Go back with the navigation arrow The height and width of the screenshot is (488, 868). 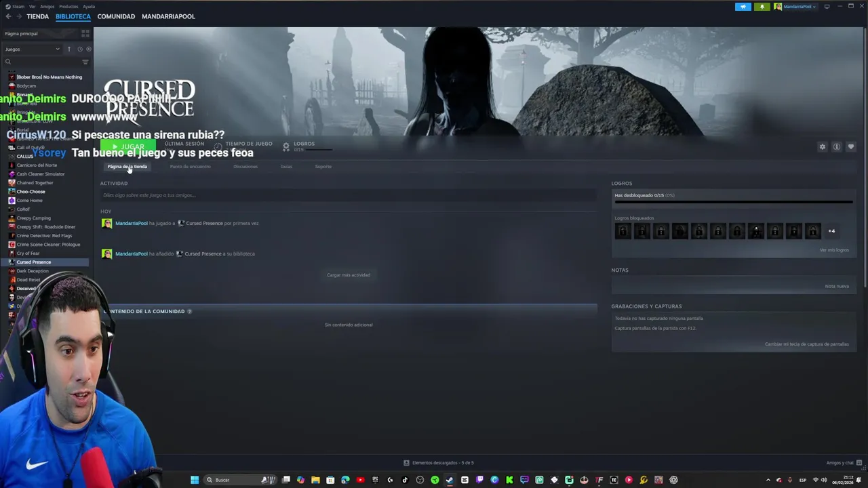point(8,16)
